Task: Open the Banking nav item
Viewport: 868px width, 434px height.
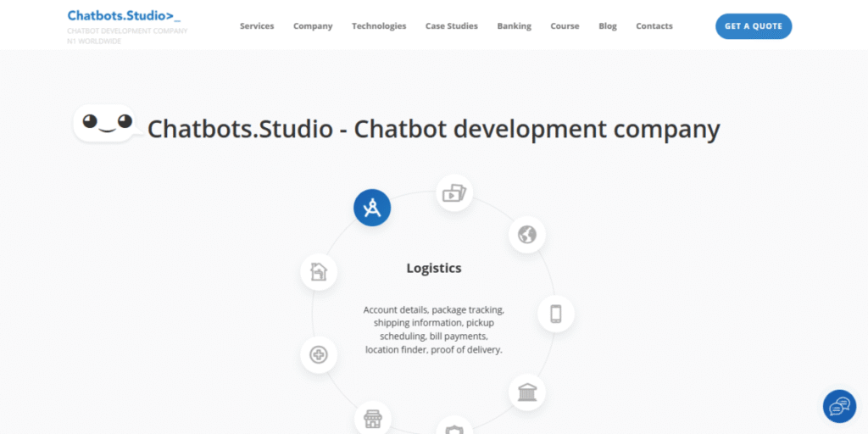Action: (x=514, y=26)
